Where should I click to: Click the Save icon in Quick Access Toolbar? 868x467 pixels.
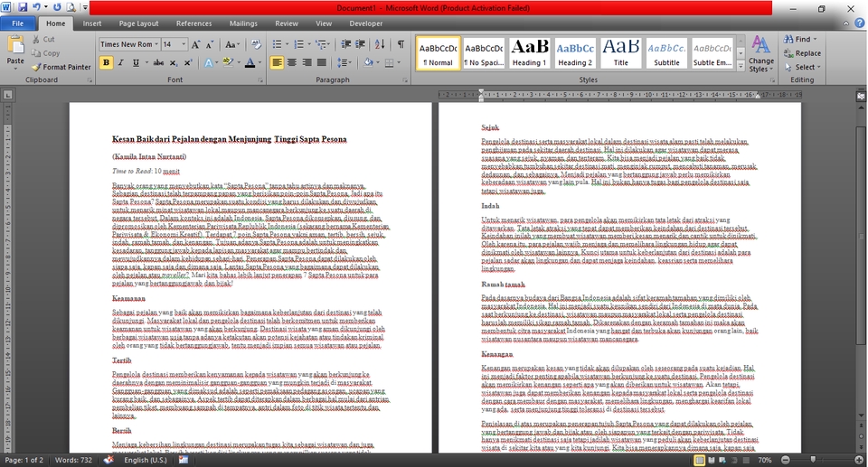coord(23,8)
